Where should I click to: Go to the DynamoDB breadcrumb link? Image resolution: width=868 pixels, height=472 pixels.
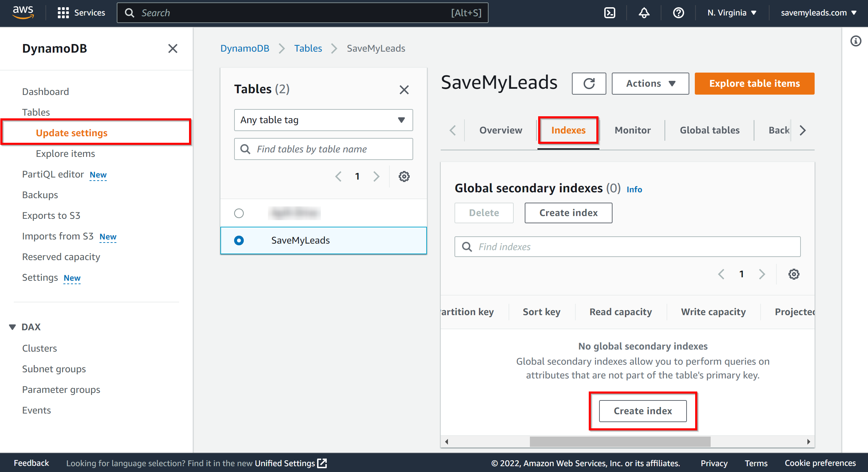pos(245,48)
